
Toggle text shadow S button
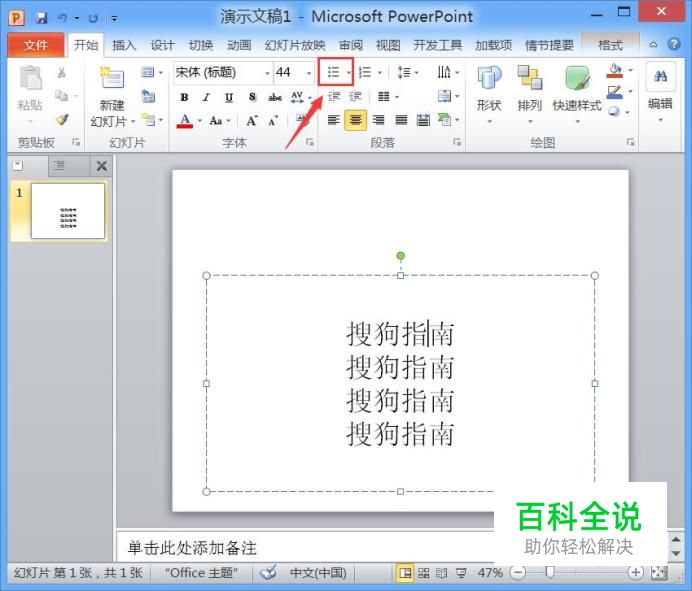(x=252, y=97)
